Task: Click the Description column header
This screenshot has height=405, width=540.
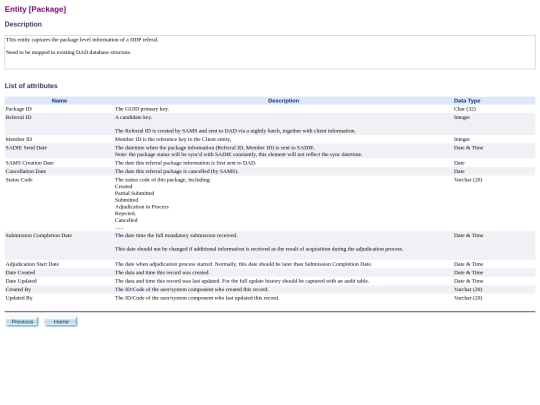Action: [x=283, y=101]
